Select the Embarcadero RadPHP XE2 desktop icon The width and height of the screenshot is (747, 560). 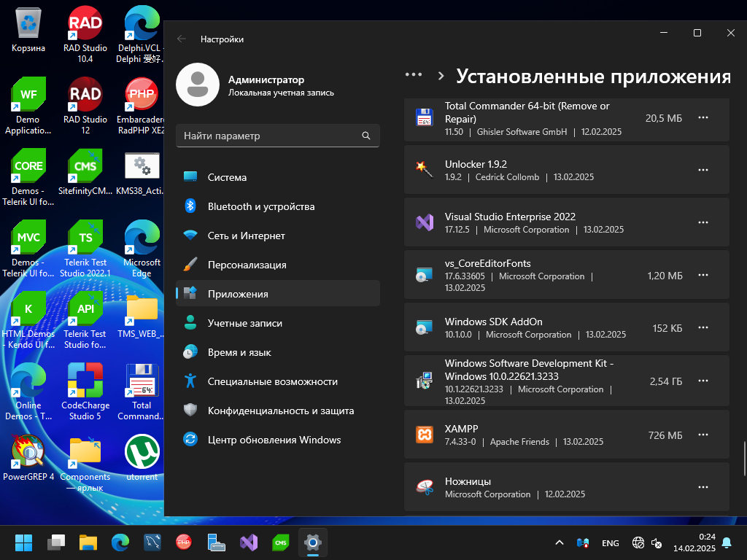142,106
